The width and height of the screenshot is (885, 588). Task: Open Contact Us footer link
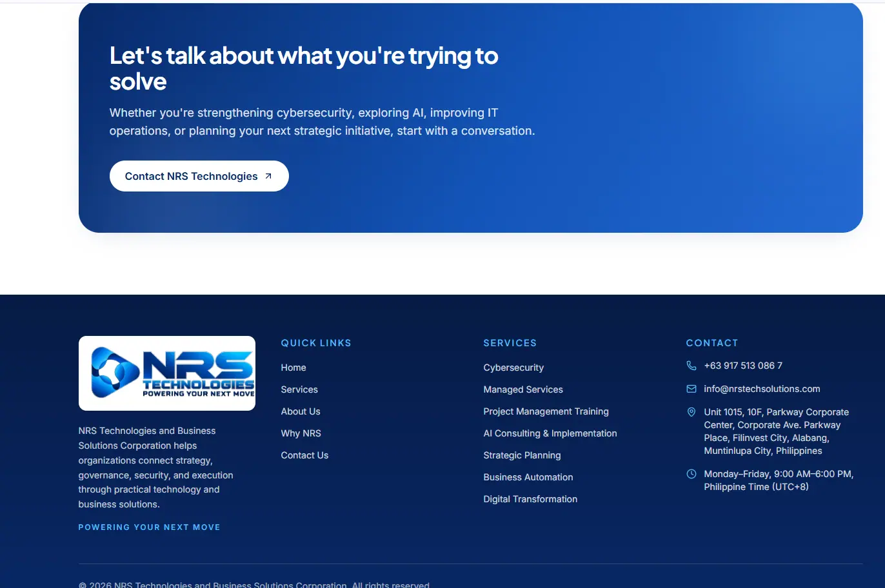304,455
